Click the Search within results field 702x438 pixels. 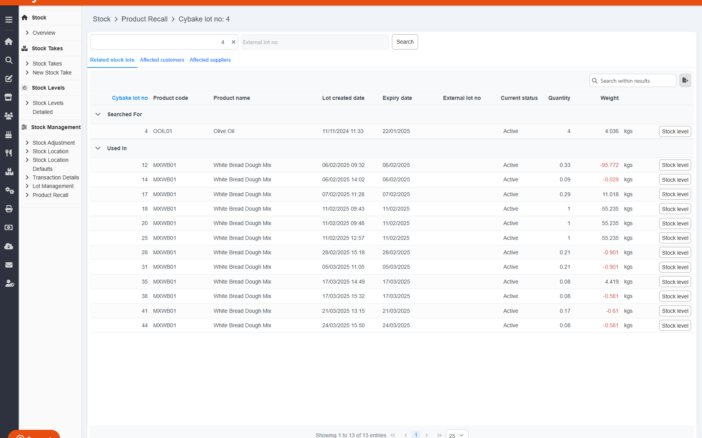(x=636, y=80)
